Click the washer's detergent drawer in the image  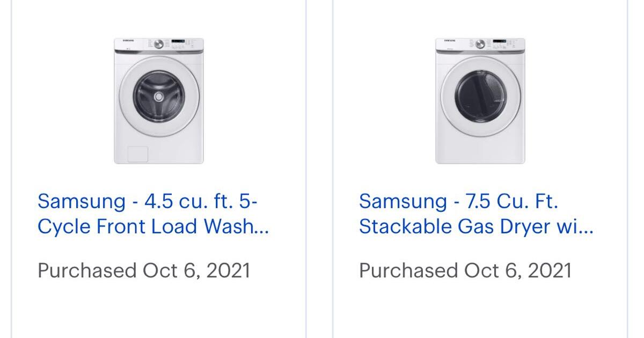pyautogui.click(x=138, y=154)
